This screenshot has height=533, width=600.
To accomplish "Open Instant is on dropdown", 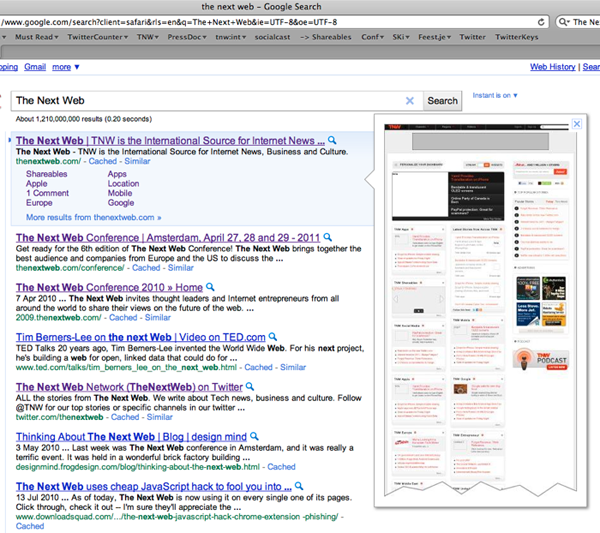I will pyautogui.click(x=495, y=95).
